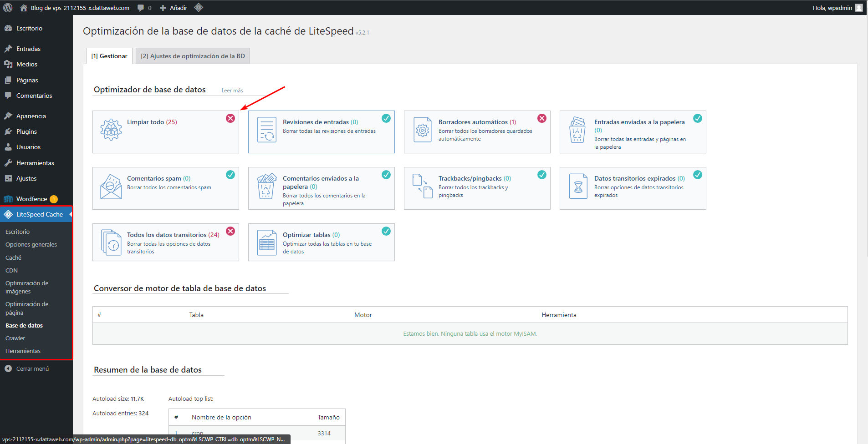Viewport: 868px width, 444px height.
Task: Click Añadir in the top admin bar
Action: click(x=174, y=8)
